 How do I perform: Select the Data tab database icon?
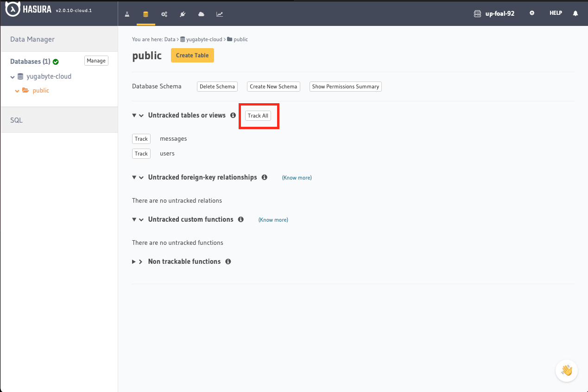(145, 14)
